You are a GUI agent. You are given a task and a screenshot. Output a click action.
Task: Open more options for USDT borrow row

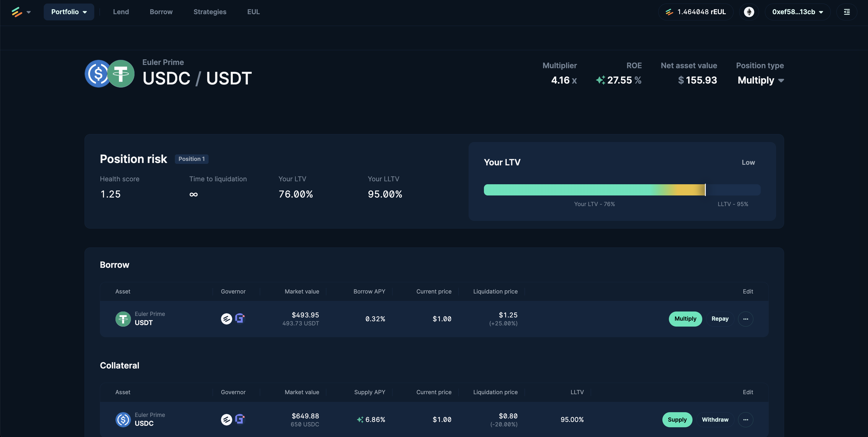point(745,319)
